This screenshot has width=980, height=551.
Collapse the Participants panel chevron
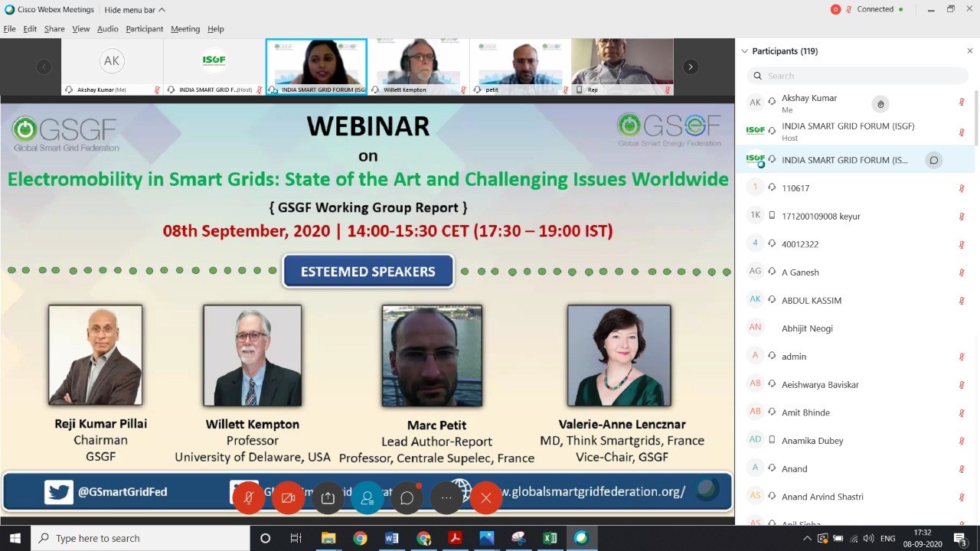744,51
